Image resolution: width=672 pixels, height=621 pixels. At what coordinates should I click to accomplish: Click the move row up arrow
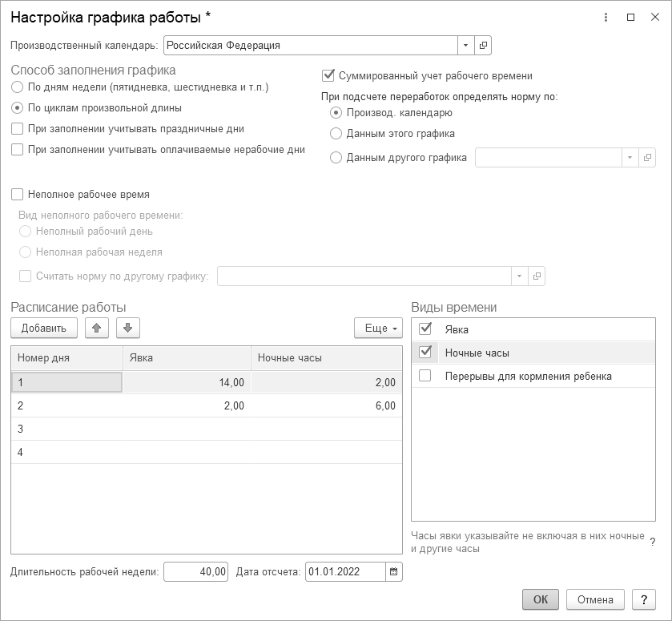[96, 328]
